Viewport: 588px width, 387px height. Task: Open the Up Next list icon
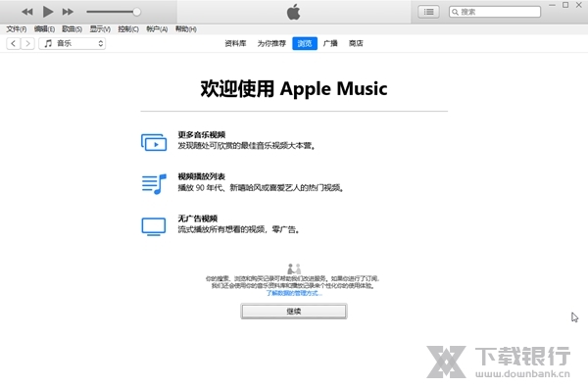(428, 12)
